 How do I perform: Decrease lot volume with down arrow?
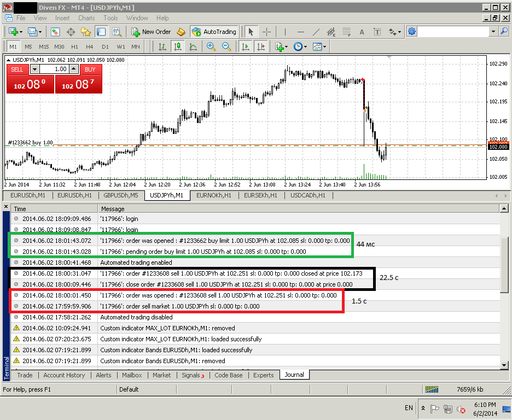34,69
